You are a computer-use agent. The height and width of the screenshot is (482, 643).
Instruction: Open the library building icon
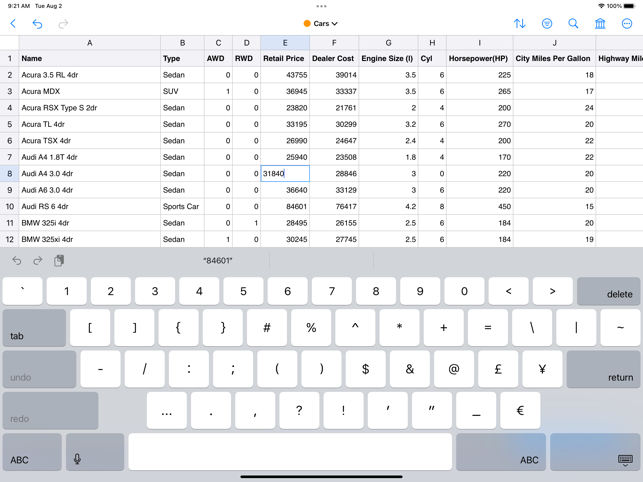[600, 23]
